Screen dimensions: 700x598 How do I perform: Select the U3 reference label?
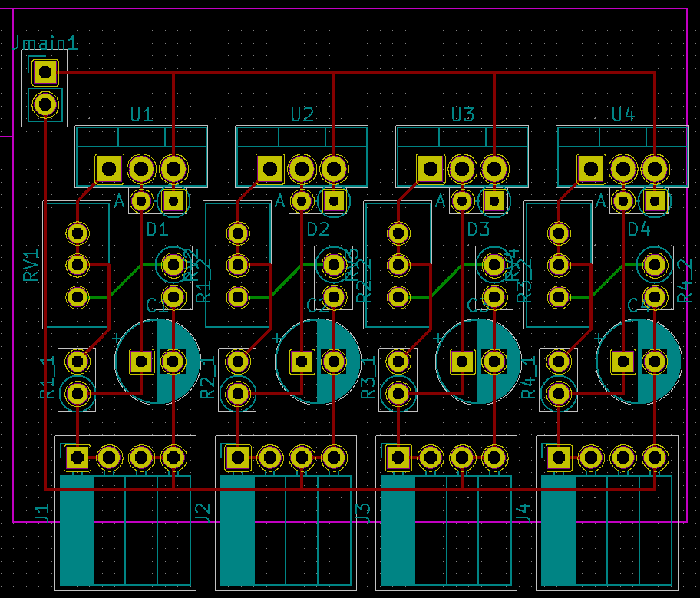click(x=463, y=115)
